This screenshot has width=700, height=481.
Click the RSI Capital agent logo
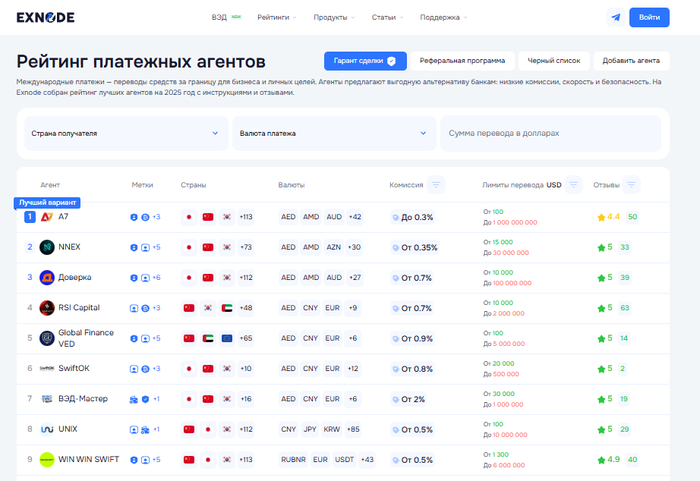(46, 308)
